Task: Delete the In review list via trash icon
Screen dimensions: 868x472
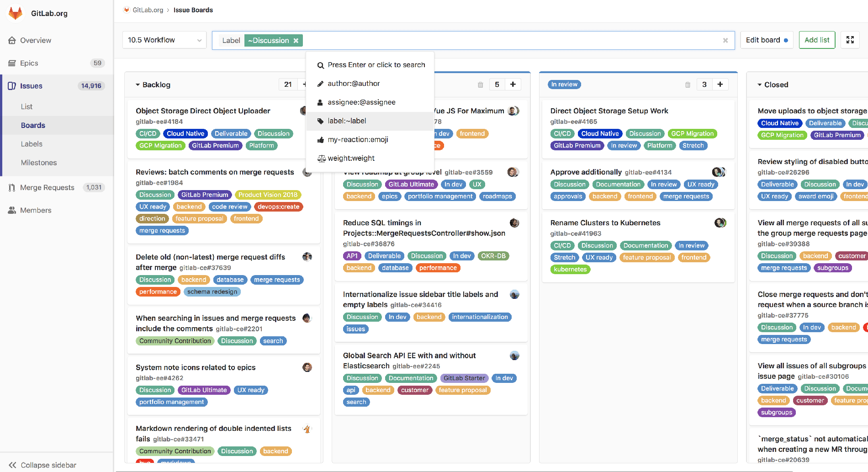Action: point(687,84)
